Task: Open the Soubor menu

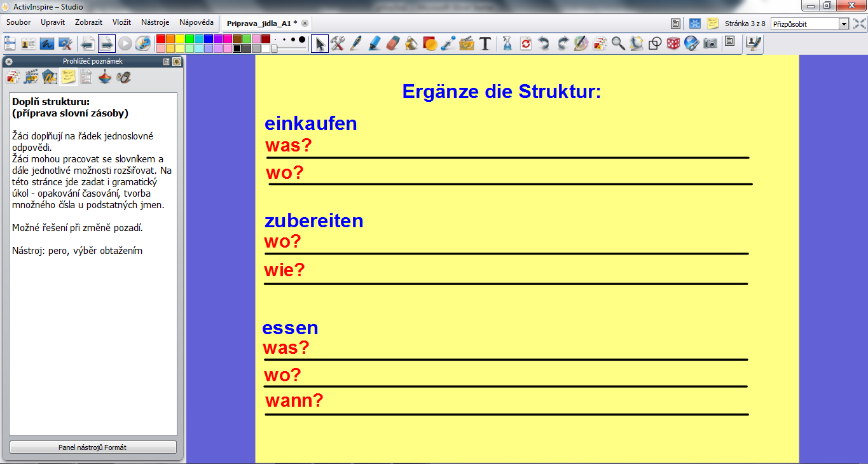Action: tap(18, 22)
